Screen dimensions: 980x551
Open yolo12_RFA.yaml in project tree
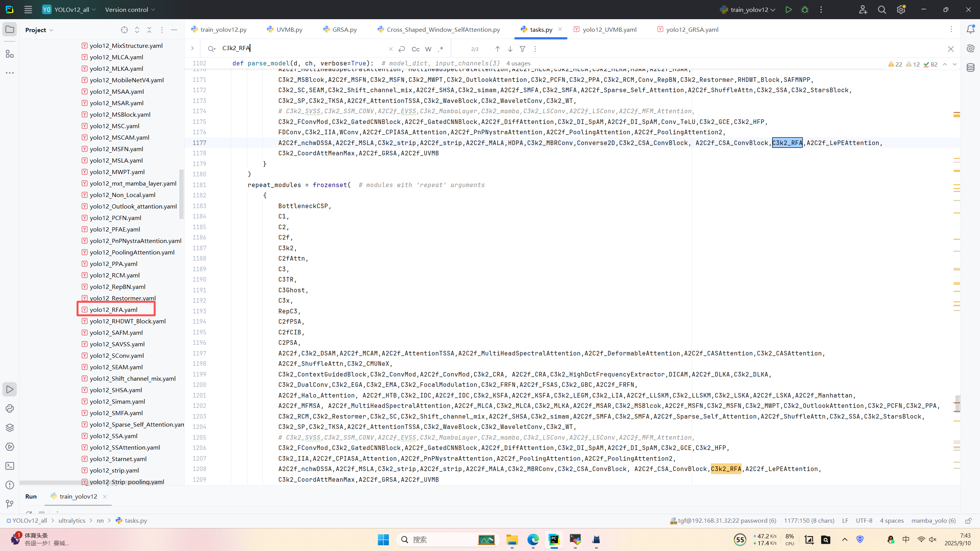click(113, 310)
